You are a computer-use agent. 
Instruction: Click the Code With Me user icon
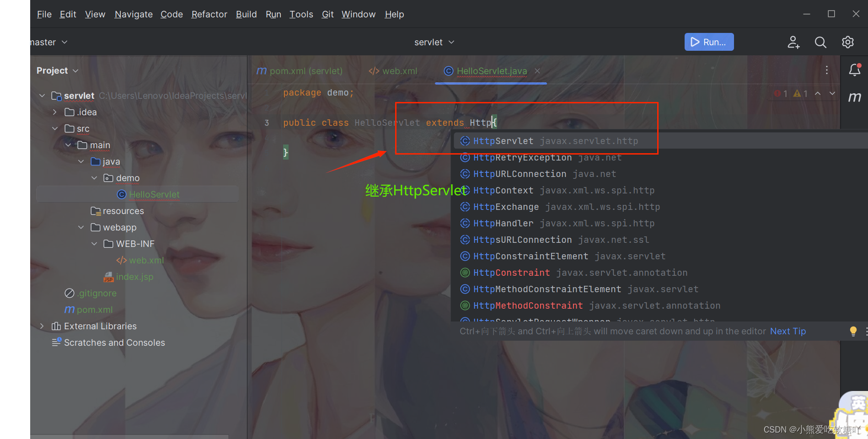coord(793,42)
